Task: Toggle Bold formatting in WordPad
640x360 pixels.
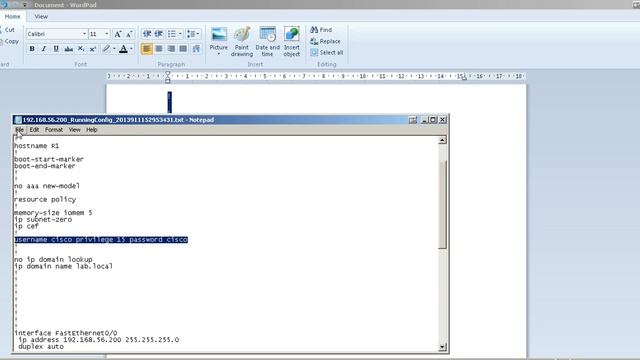Action: (32, 49)
